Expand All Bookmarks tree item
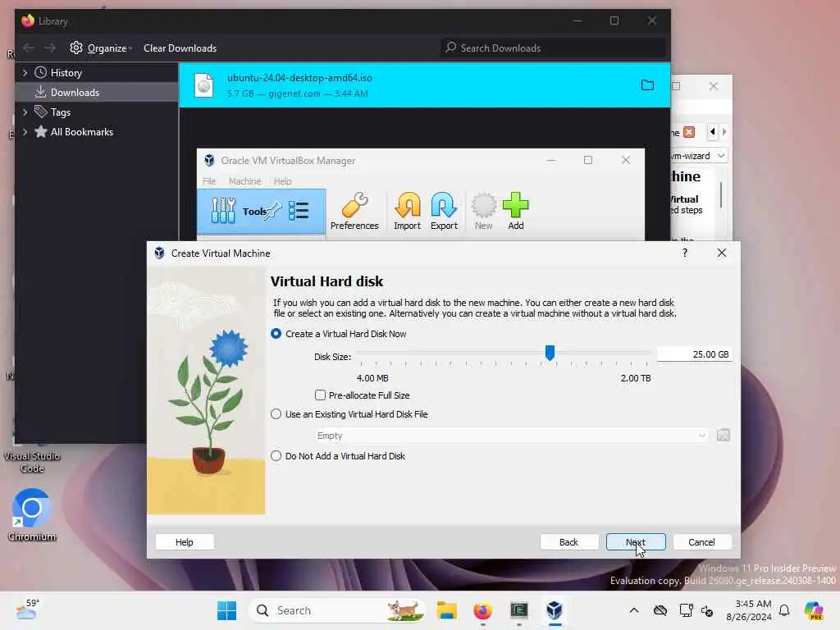The width and height of the screenshot is (840, 630). tap(25, 132)
